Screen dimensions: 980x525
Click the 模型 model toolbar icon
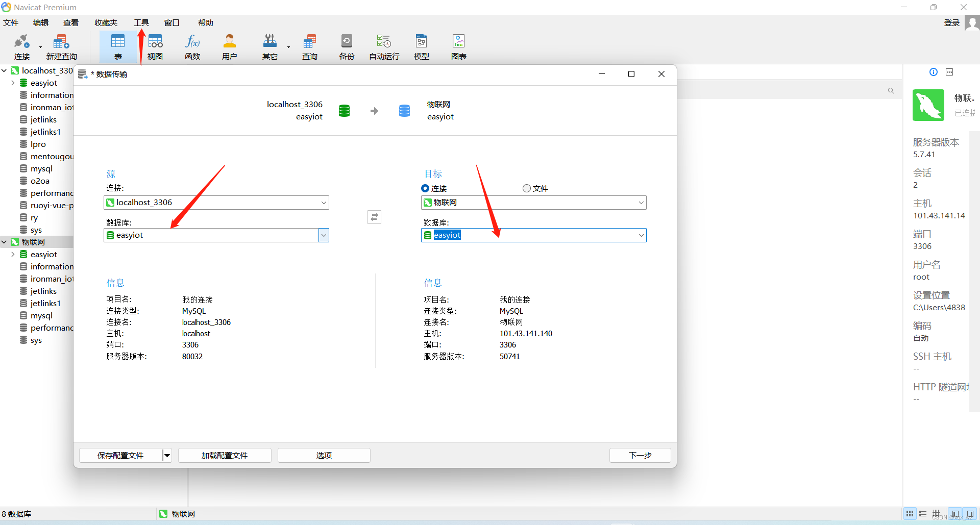coord(422,47)
